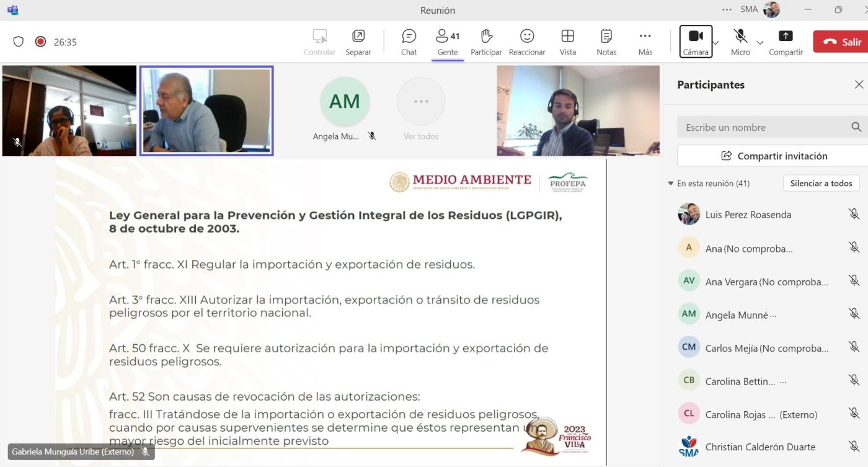868x467 pixels.
Task: Click the AM avatar in the participants list
Action: coord(689,314)
